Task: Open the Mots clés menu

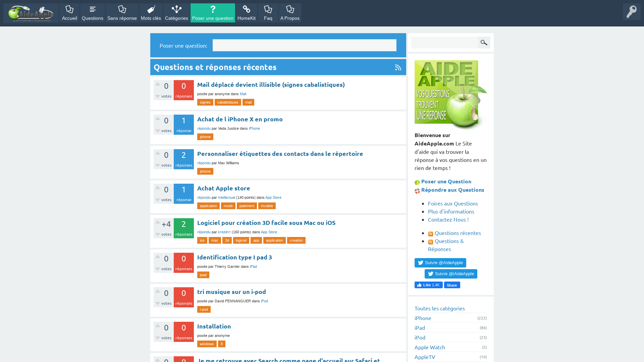Action: pos(151,13)
